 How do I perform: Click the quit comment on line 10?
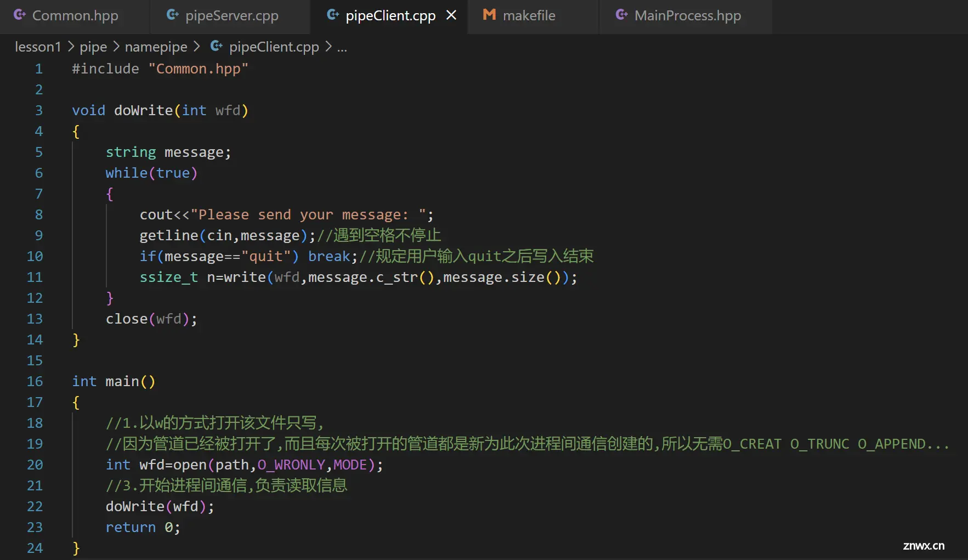(476, 256)
